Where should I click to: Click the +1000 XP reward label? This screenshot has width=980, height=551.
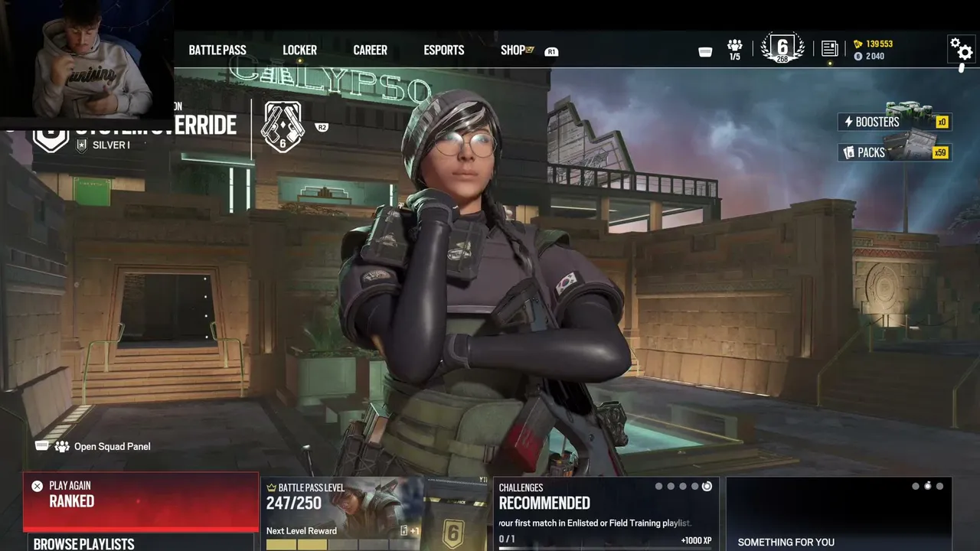click(x=696, y=540)
